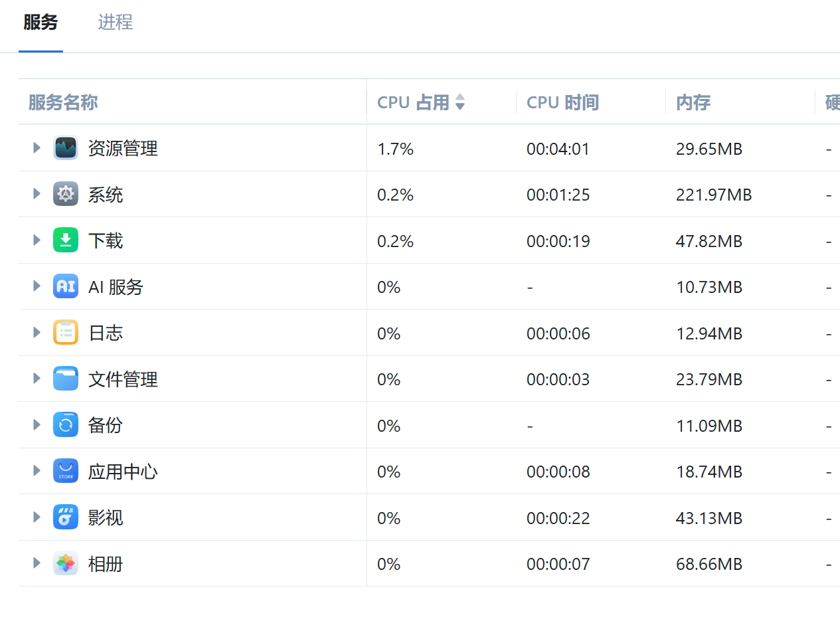Click the green 下载 download icon
Screen dimensions: 840x633
[x=66, y=240]
